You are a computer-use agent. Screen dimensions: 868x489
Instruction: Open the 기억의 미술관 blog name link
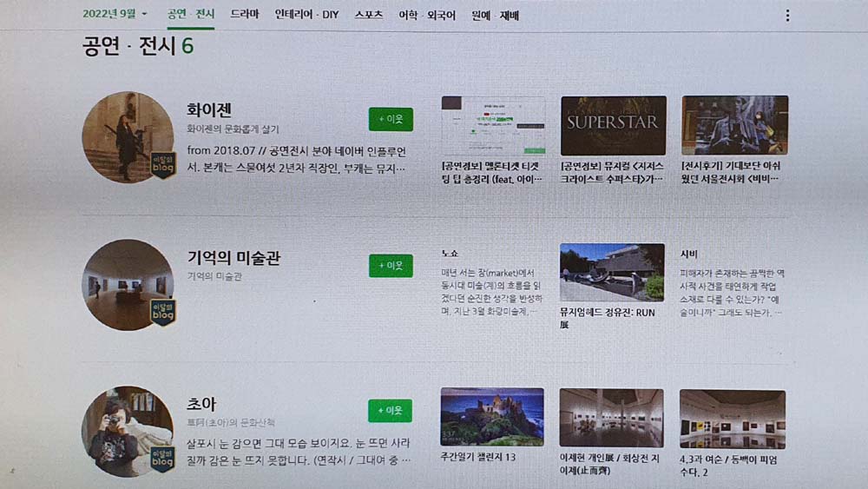233,257
